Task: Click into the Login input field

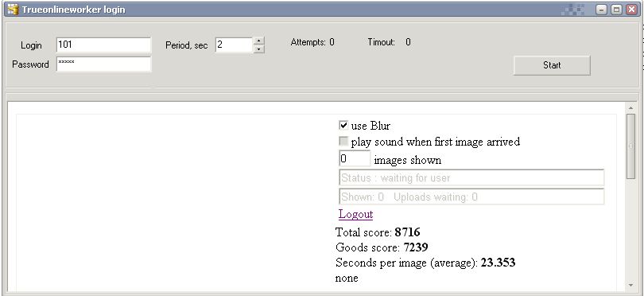Action: [x=103, y=45]
